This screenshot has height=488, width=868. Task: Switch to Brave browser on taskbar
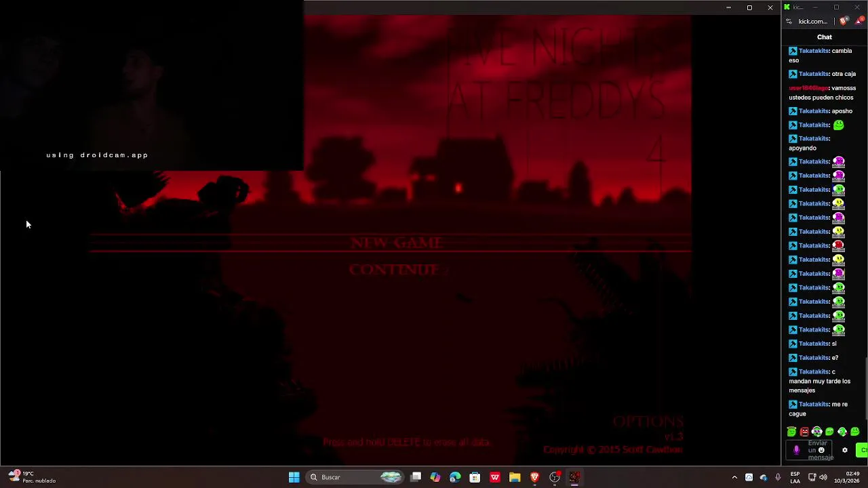tap(534, 477)
